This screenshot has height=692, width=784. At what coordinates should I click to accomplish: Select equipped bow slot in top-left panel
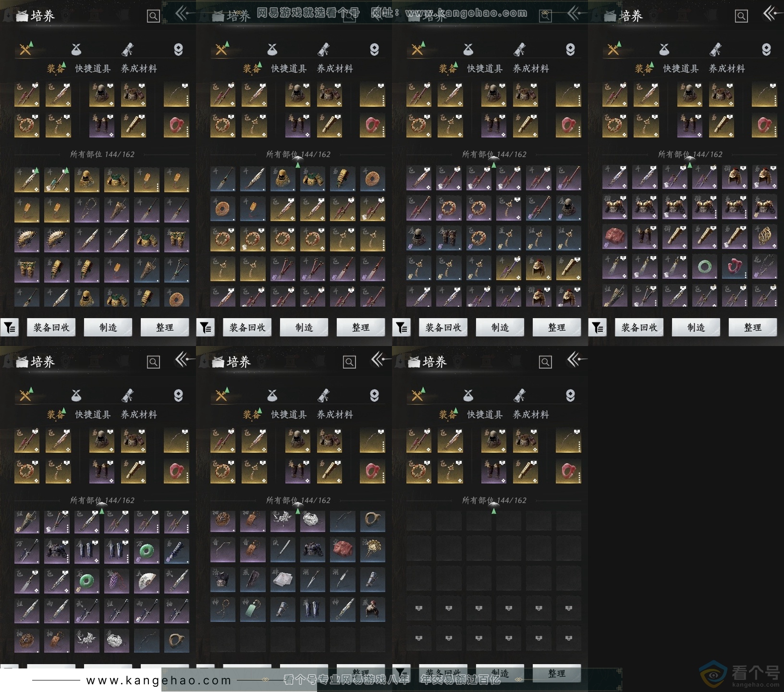pyautogui.click(x=176, y=94)
